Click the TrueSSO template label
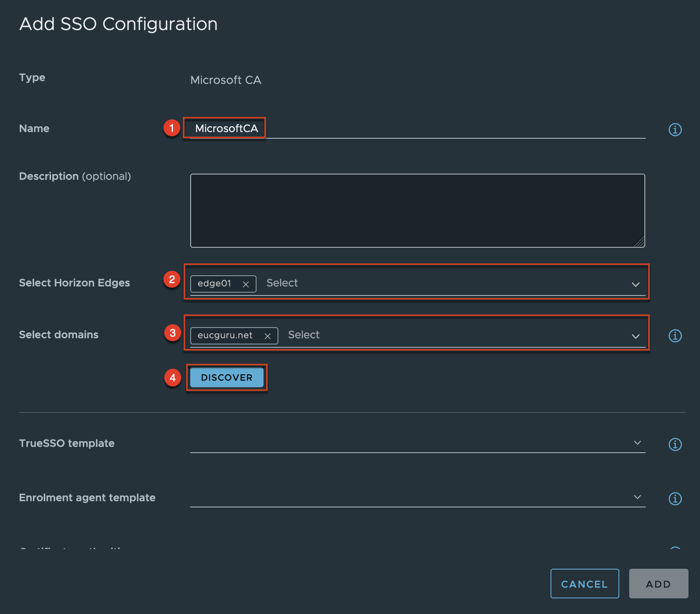This screenshot has height=614, width=700. point(67,443)
